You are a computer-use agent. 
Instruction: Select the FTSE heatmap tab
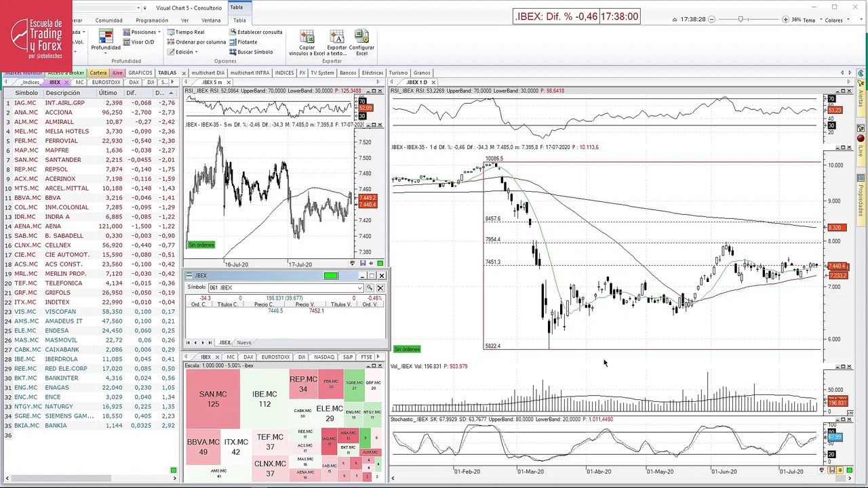click(x=366, y=357)
